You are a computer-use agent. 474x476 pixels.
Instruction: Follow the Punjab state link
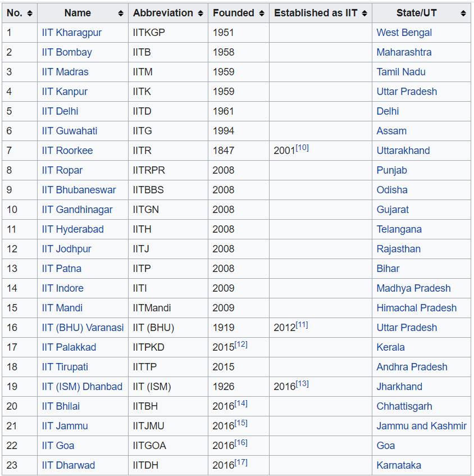392,170
